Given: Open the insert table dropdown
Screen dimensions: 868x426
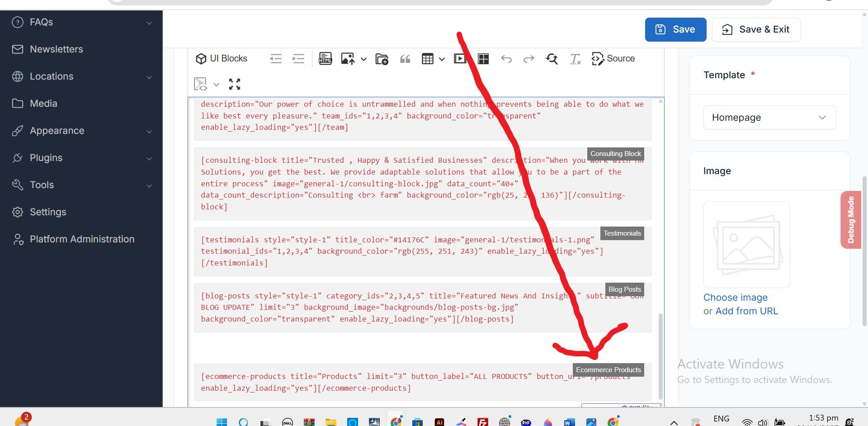Looking at the screenshot, I should (x=442, y=59).
